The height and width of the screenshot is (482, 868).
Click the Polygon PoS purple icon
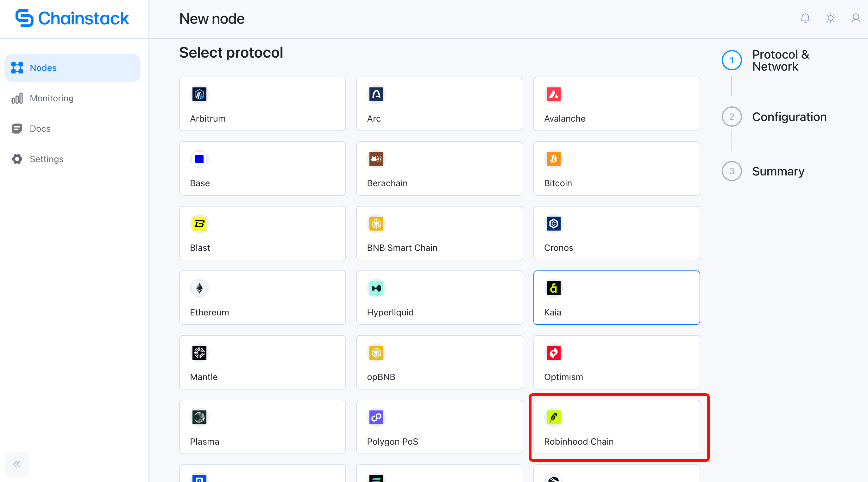pyautogui.click(x=376, y=417)
